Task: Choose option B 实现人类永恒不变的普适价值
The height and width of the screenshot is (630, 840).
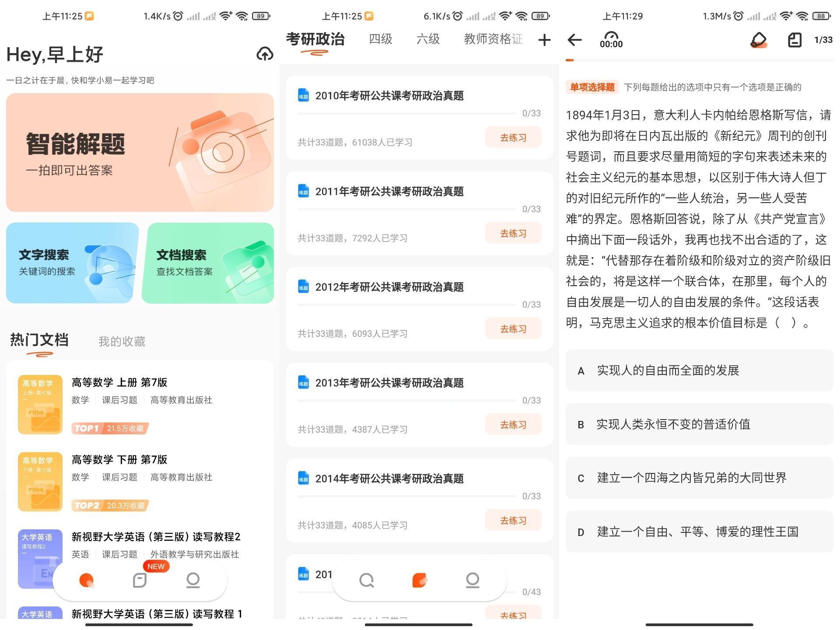Action: pyautogui.click(x=699, y=424)
